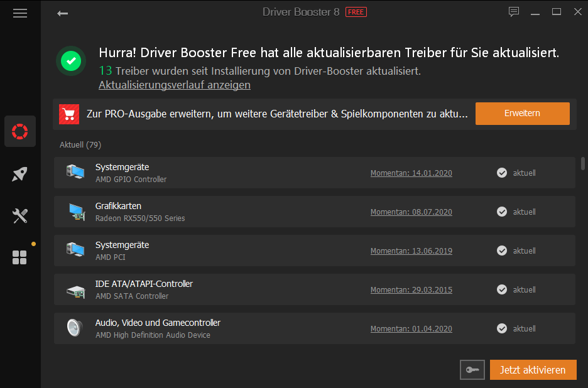588x388 pixels.
Task: Select the AMD GPIO Controller text
Action: pyautogui.click(x=131, y=180)
